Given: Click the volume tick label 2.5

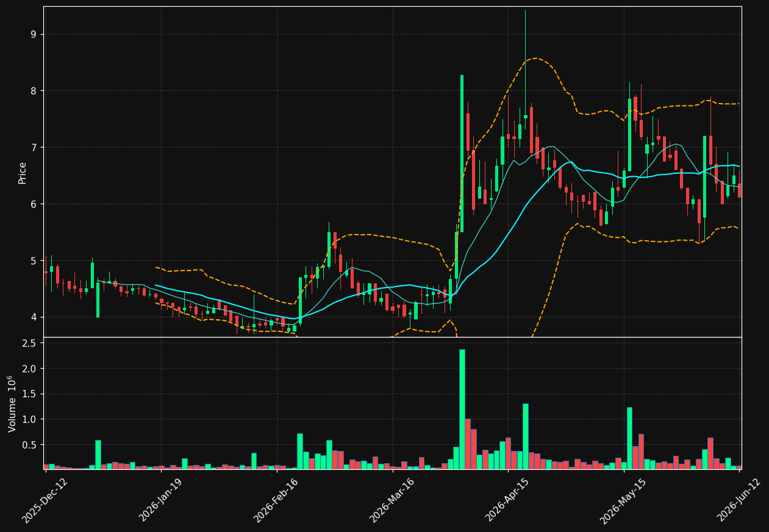Looking at the screenshot, I should click(x=30, y=343).
